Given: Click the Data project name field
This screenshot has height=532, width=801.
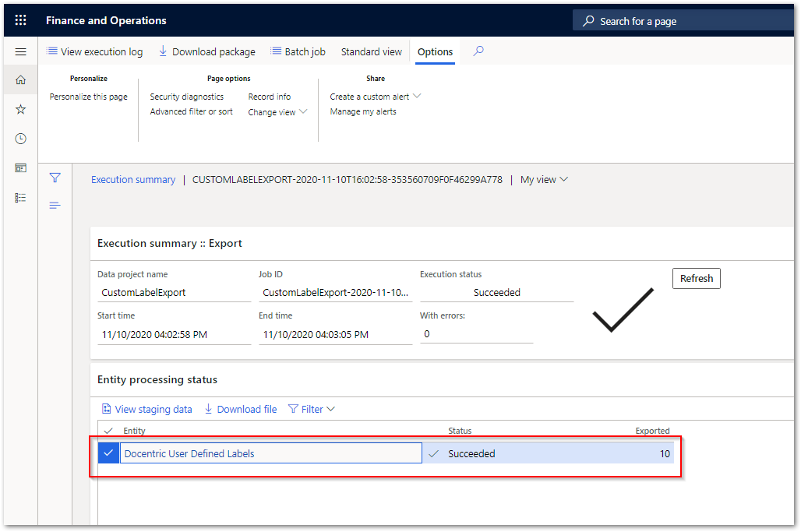Looking at the screenshot, I should [x=175, y=293].
